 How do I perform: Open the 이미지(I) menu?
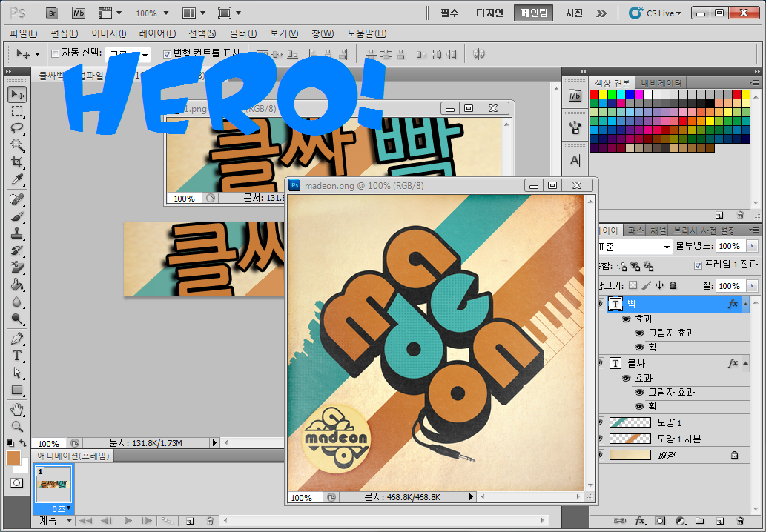(108, 33)
